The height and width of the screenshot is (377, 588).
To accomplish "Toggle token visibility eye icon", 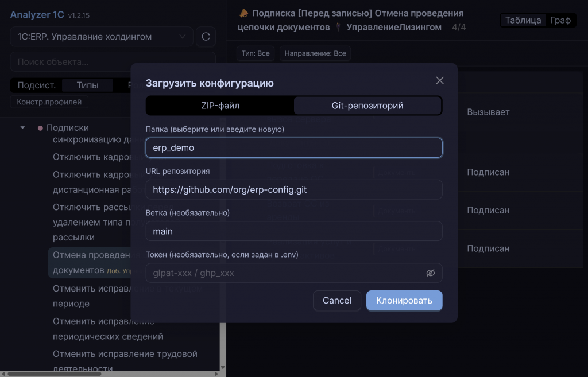I will [x=431, y=273].
